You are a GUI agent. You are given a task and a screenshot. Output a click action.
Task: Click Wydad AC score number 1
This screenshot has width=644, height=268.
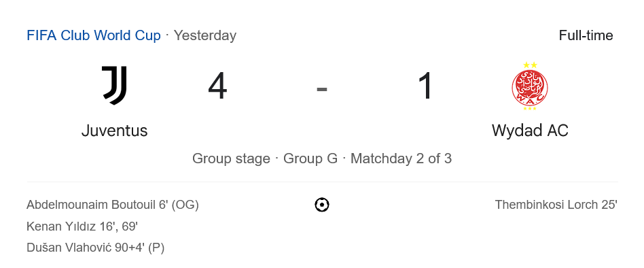click(426, 86)
